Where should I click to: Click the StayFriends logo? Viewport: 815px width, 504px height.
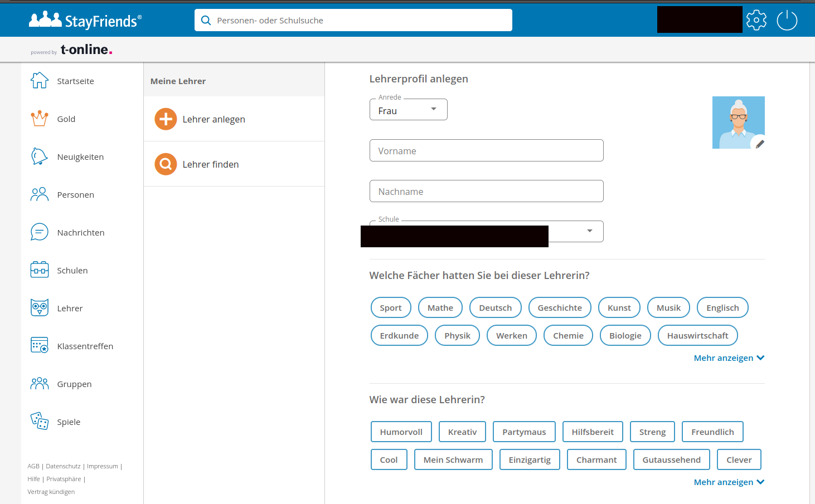click(x=85, y=21)
